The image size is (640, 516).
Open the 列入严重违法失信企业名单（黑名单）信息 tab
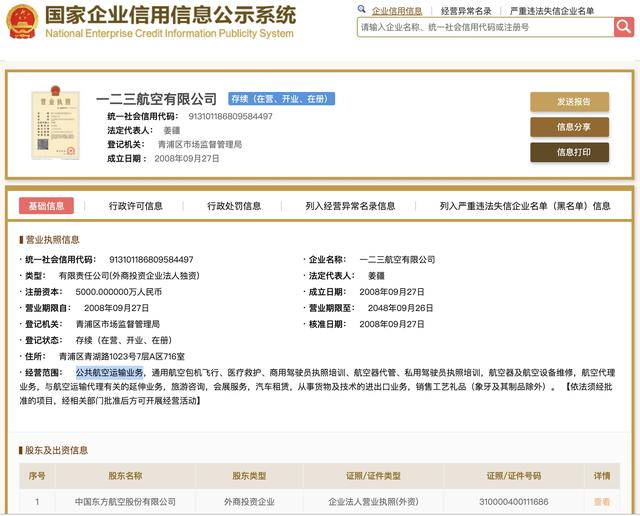click(525, 206)
